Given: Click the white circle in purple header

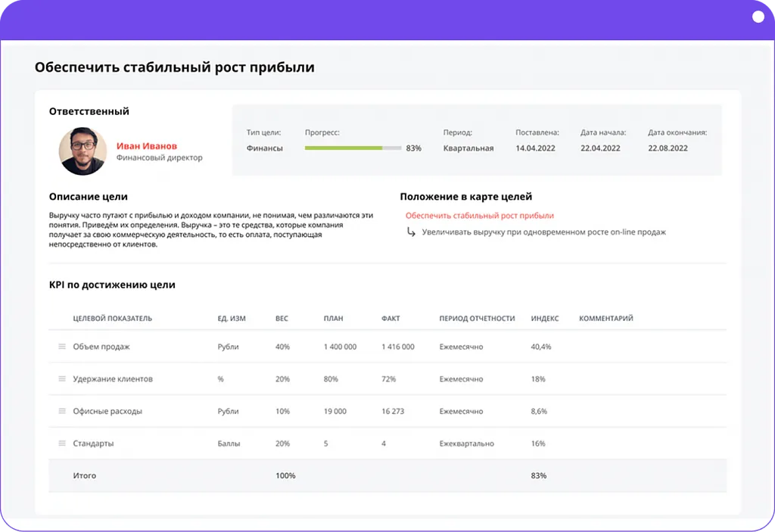Looking at the screenshot, I should coord(758,17).
